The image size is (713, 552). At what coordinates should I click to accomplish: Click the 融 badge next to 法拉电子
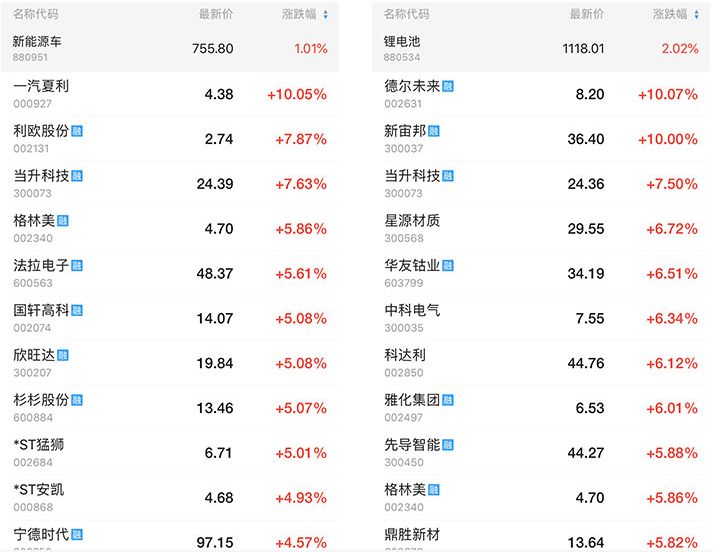tap(77, 266)
